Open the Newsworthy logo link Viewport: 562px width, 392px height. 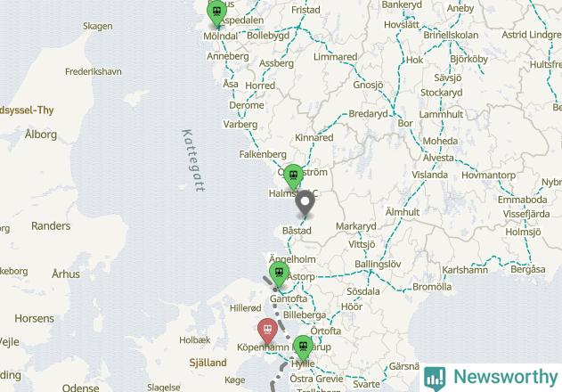pos(491,377)
